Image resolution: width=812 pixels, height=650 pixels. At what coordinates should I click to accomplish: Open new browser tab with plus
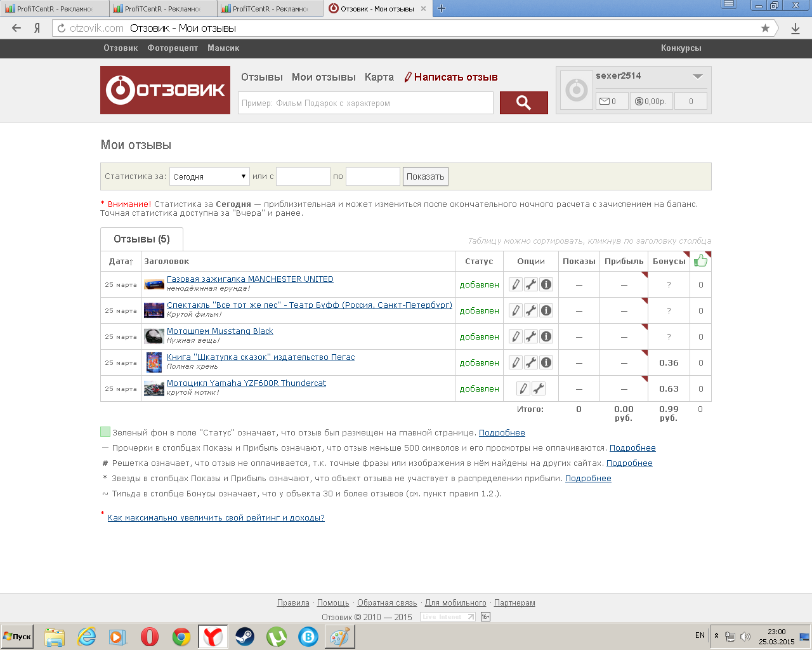[442, 8]
